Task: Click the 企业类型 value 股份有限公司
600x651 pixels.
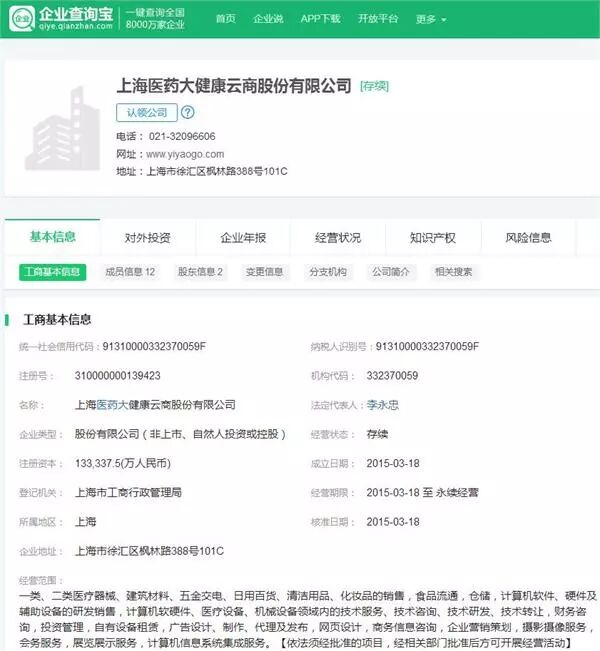Action: (x=180, y=434)
